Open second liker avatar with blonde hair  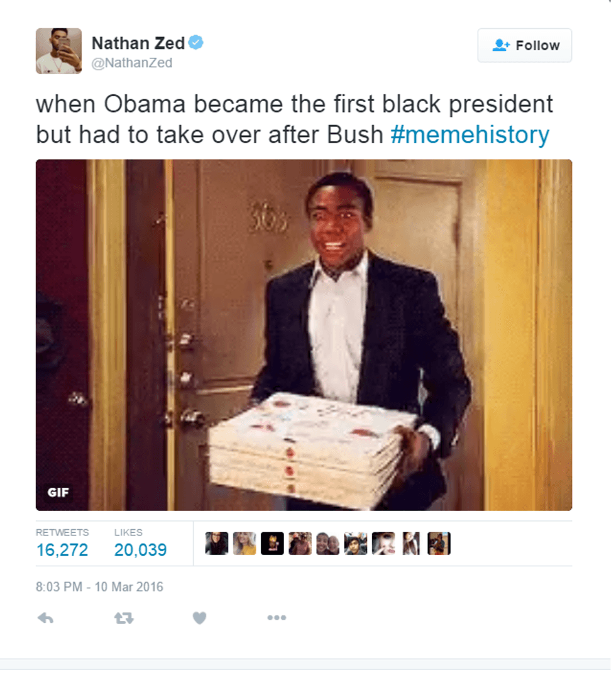[x=245, y=543]
